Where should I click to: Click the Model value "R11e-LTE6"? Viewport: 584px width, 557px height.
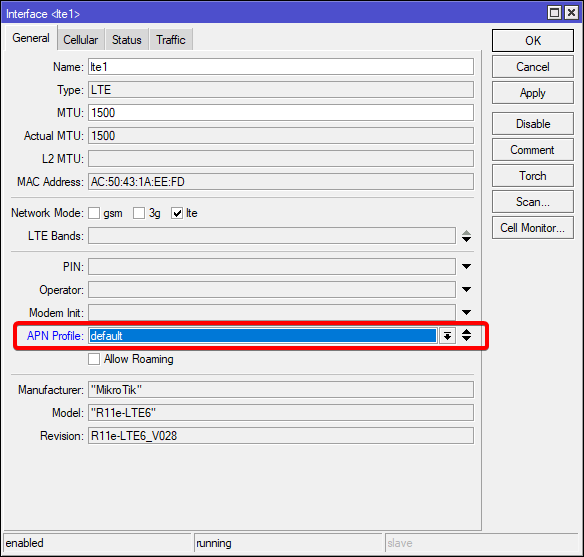tap(281, 413)
